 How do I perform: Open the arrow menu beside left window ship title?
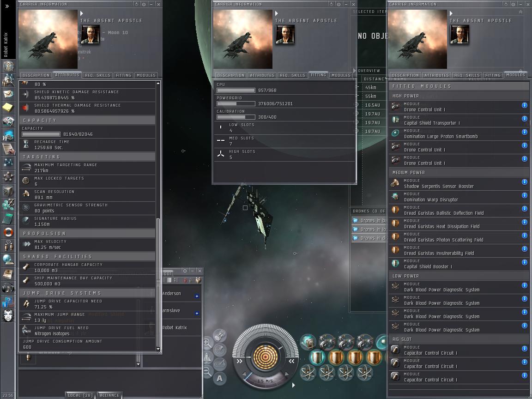(x=82, y=13)
